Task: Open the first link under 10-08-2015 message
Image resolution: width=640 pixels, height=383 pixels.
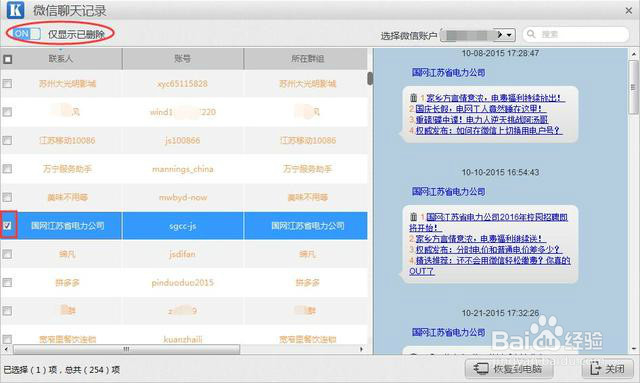Action: [x=496, y=98]
